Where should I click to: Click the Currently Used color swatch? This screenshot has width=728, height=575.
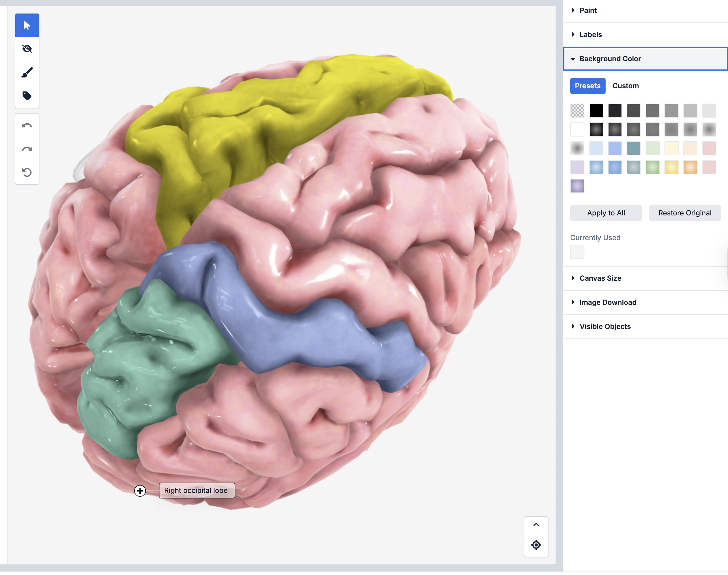click(577, 252)
